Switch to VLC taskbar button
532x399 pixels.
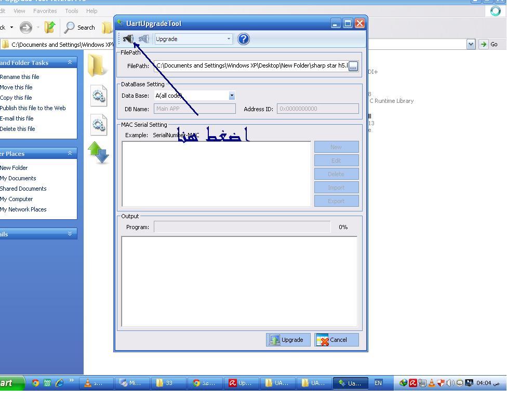[96, 383]
